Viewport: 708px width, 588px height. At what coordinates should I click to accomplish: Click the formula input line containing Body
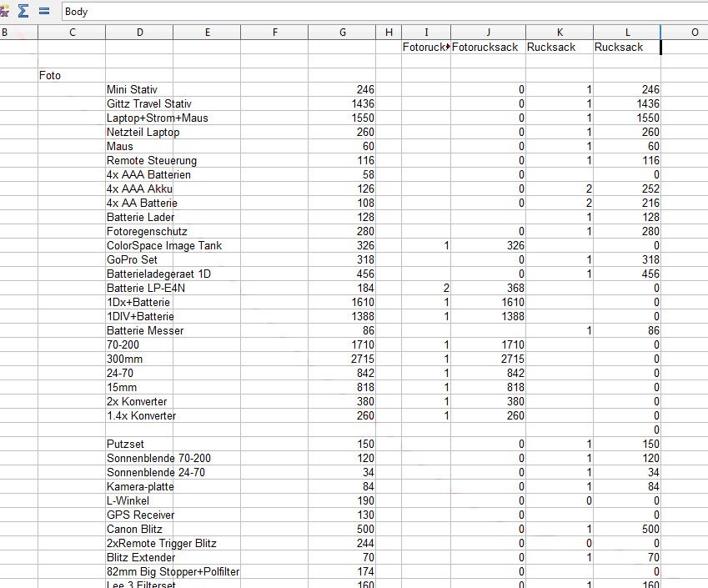pyautogui.click(x=384, y=12)
